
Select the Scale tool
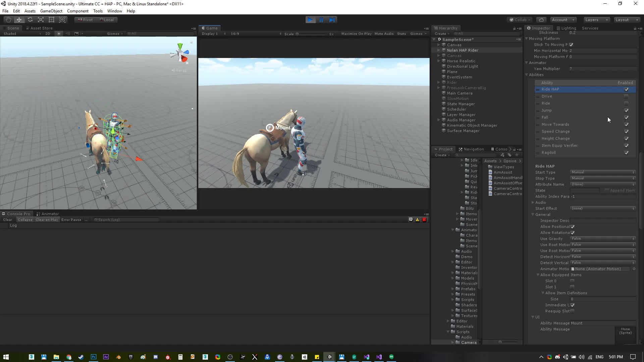[41, 20]
